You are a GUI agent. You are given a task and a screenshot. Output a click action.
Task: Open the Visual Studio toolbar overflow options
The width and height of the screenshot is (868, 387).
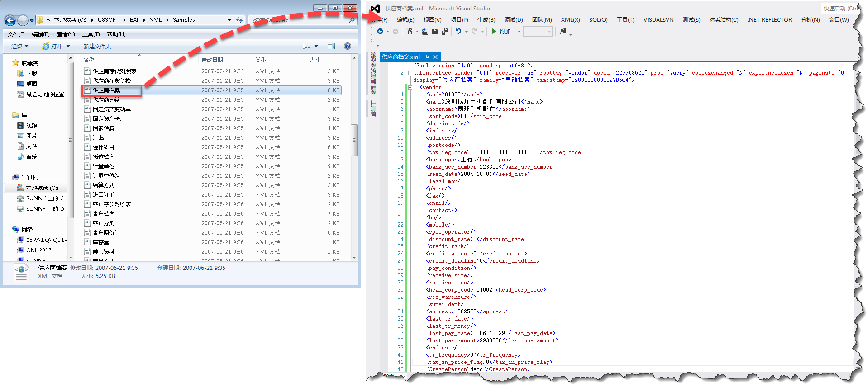tap(571, 34)
